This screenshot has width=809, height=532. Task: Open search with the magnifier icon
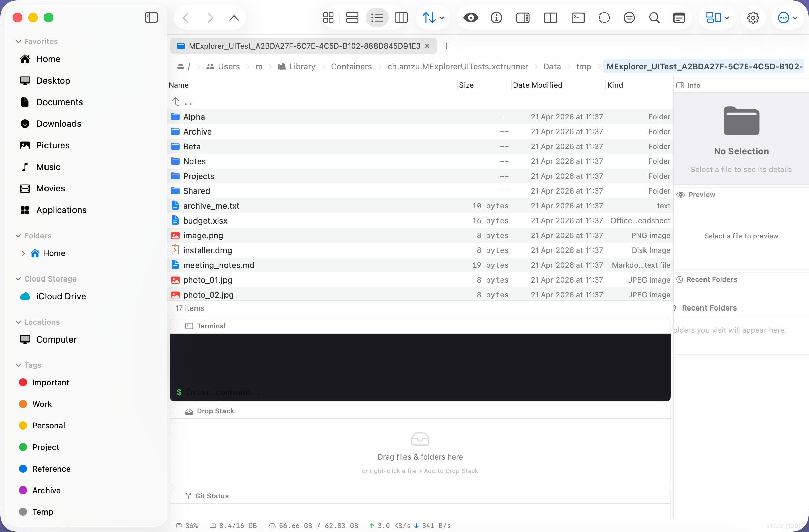(x=654, y=18)
